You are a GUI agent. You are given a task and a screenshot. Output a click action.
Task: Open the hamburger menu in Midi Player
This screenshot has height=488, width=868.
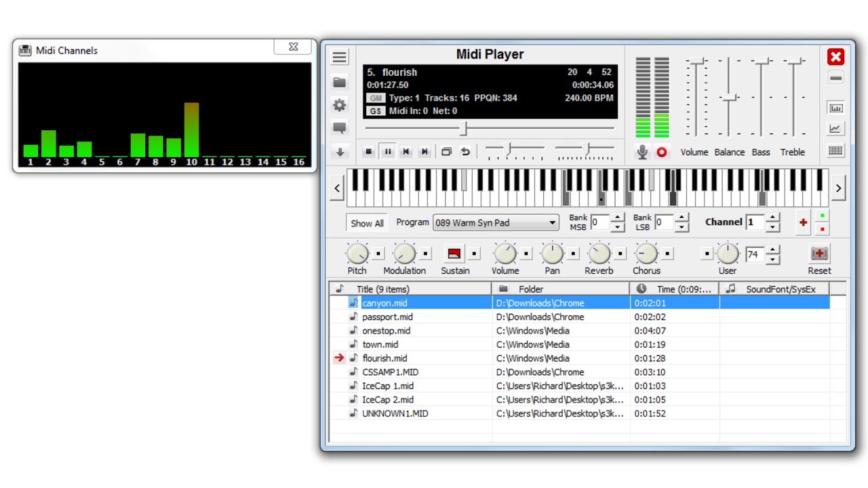click(x=340, y=57)
